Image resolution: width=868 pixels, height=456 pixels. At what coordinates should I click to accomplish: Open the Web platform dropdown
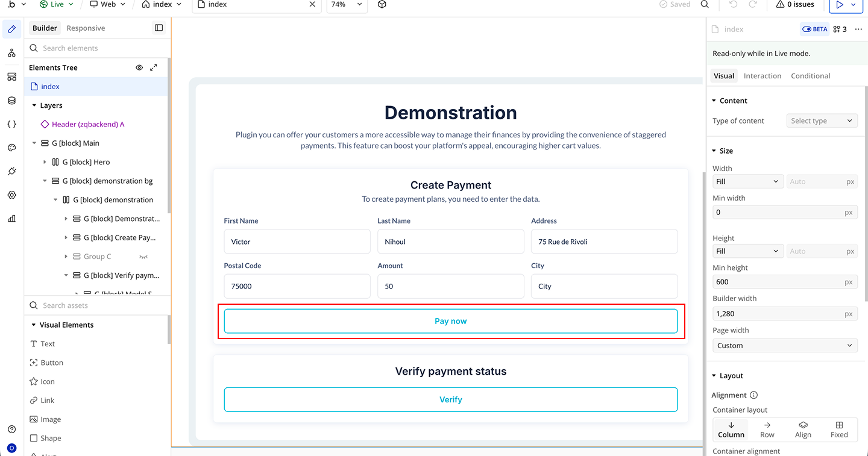107,4
